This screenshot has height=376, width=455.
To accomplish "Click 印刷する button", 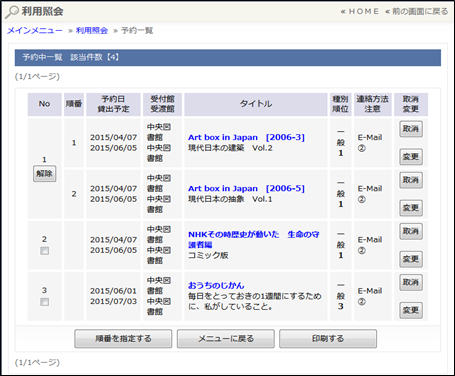I will (x=328, y=339).
